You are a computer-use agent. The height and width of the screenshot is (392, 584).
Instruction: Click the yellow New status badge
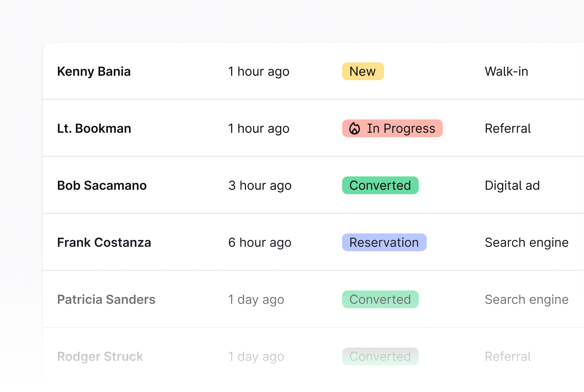[363, 71]
